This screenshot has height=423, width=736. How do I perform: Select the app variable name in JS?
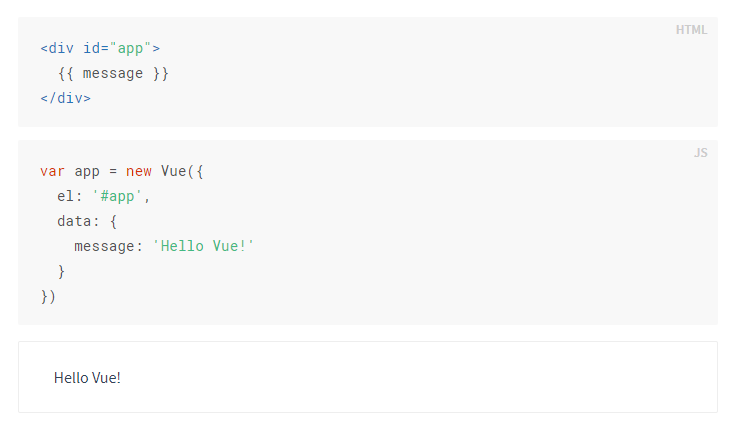coord(87,171)
